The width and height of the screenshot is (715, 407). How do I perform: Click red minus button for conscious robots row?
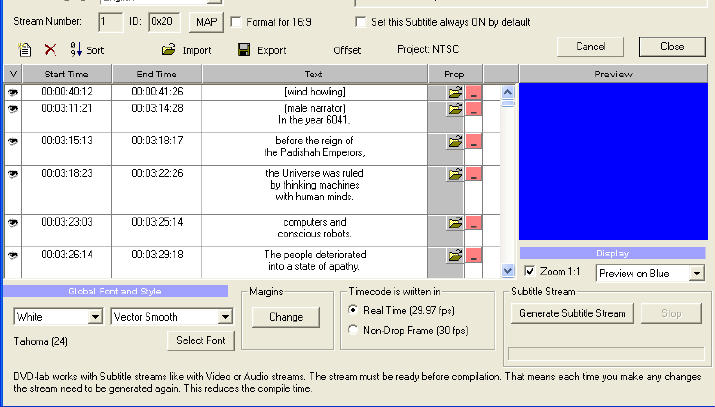[474, 223]
